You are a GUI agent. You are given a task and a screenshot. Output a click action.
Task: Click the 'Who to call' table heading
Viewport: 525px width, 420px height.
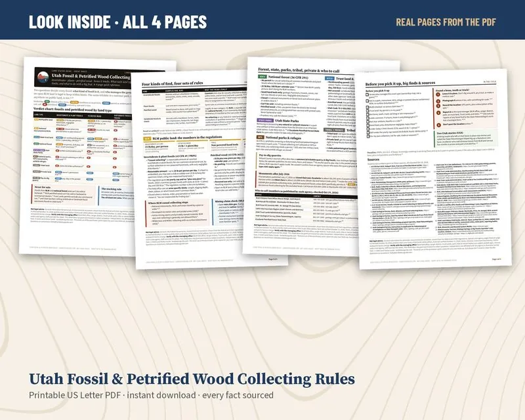[297, 191]
